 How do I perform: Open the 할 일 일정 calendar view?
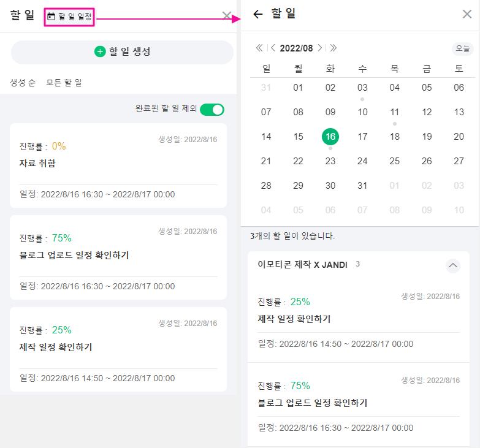coord(69,17)
